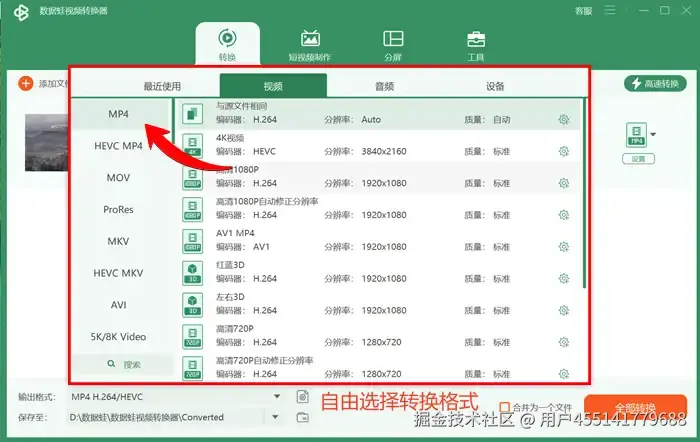Open settings gear for 高清720P preset

(564, 342)
